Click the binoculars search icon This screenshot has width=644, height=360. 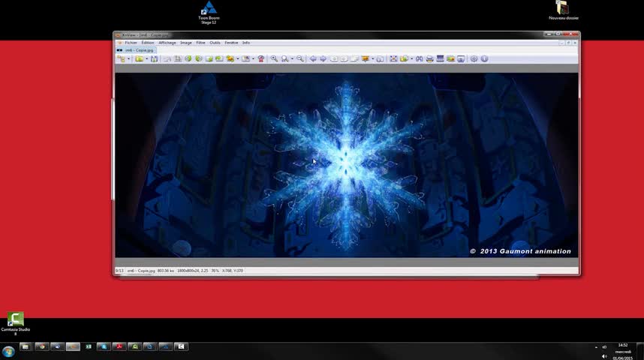pyautogui.click(x=419, y=59)
